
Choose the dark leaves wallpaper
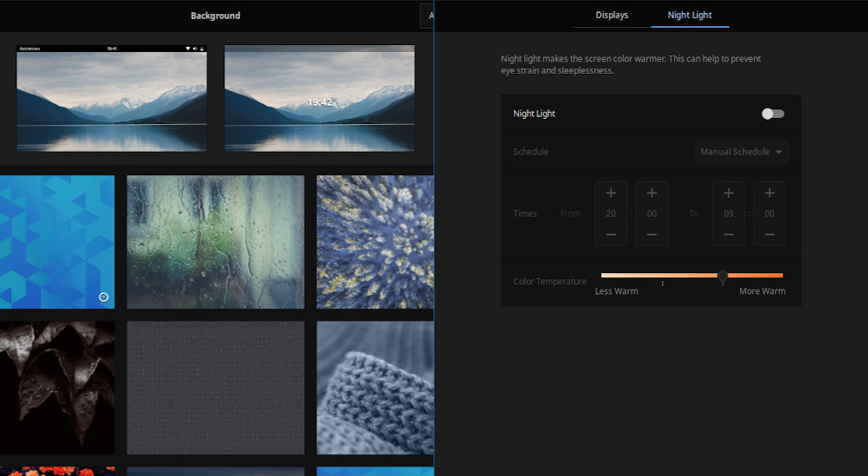click(57, 388)
